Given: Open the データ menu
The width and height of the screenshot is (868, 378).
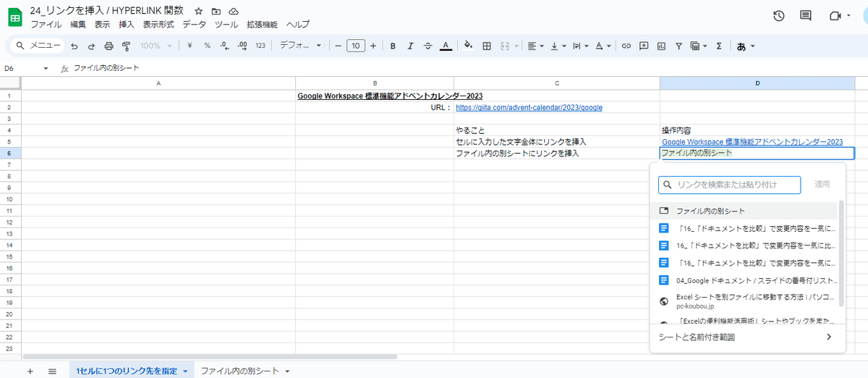Looking at the screenshot, I should point(194,25).
